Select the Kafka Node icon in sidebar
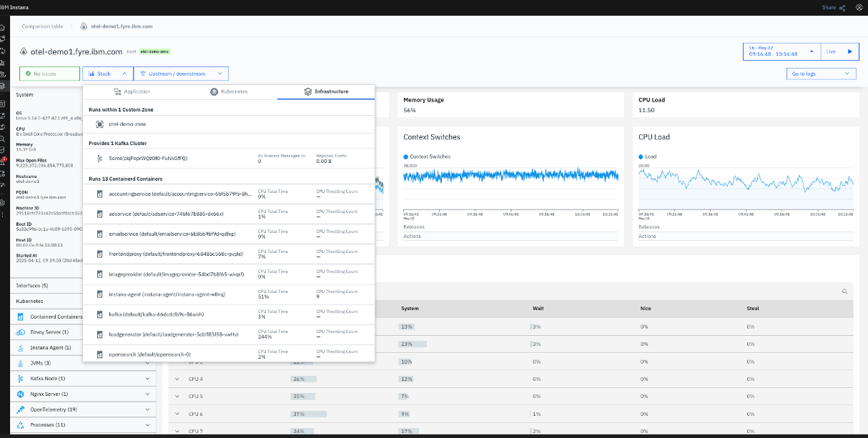Screen dimensions: 868x438 tap(19, 378)
